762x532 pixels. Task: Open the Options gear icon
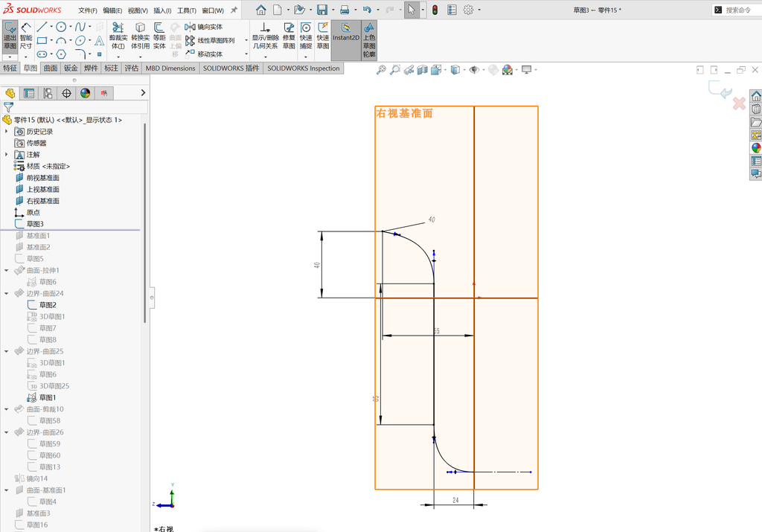click(x=468, y=10)
